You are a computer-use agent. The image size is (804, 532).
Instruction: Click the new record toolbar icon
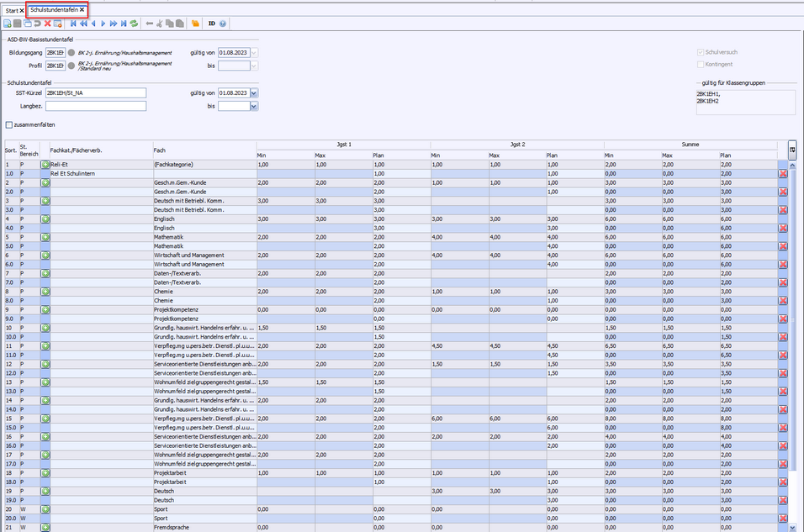pos(8,24)
